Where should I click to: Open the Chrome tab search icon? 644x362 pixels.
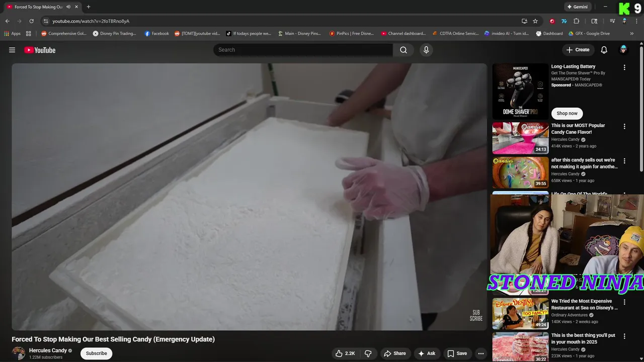point(594,21)
